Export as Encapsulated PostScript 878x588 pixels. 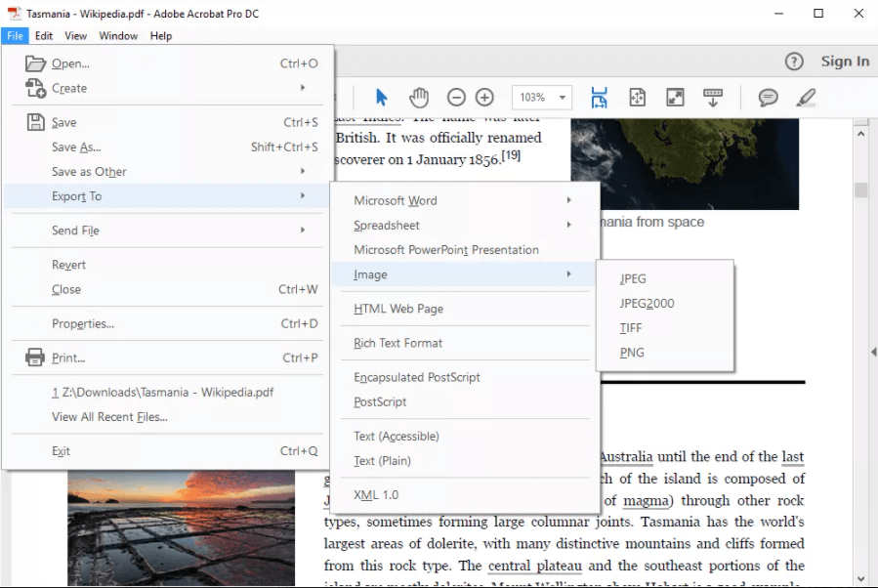pos(464,377)
